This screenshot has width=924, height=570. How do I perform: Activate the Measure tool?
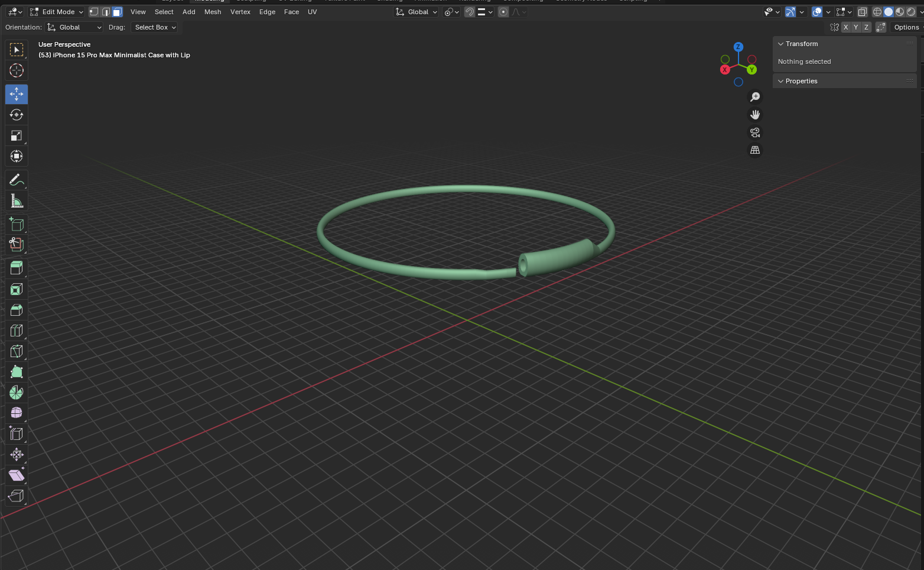click(17, 200)
